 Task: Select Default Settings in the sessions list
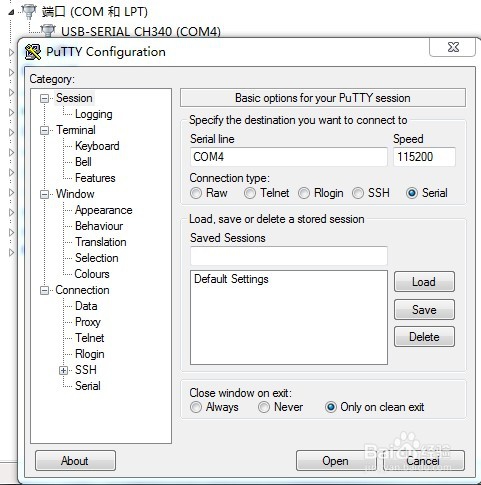(x=231, y=279)
